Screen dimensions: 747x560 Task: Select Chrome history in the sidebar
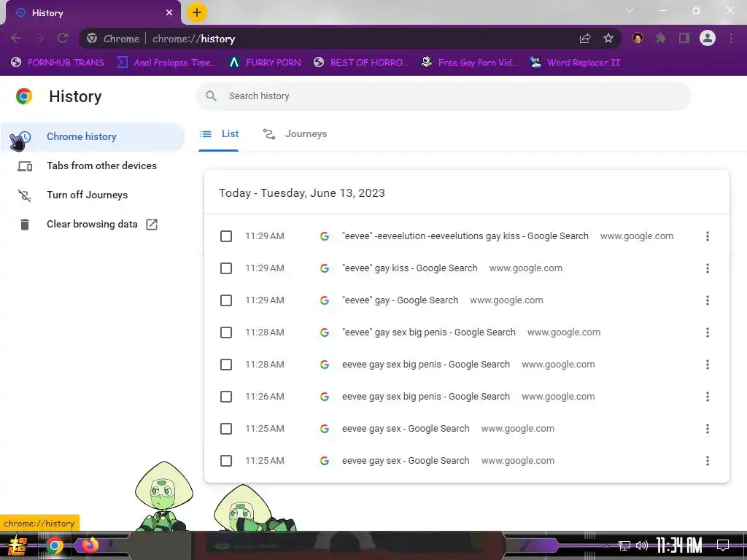pyautogui.click(x=93, y=136)
